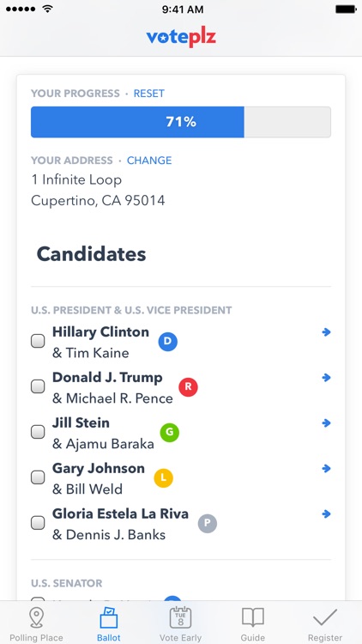Screen dimensions: 362x644
Task: Tap the yellow L party badge
Action: tap(163, 478)
